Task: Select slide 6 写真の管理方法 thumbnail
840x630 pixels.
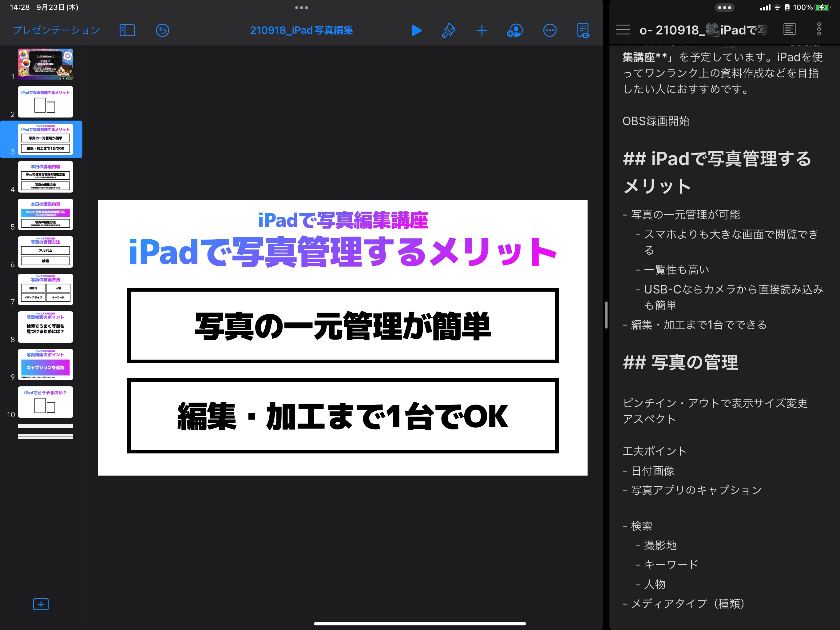Action: [46, 252]
